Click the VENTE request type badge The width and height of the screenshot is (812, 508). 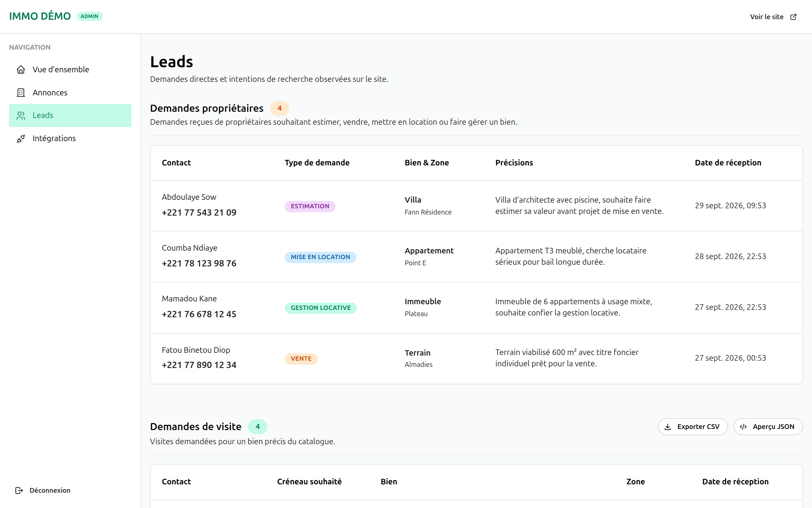301,358
